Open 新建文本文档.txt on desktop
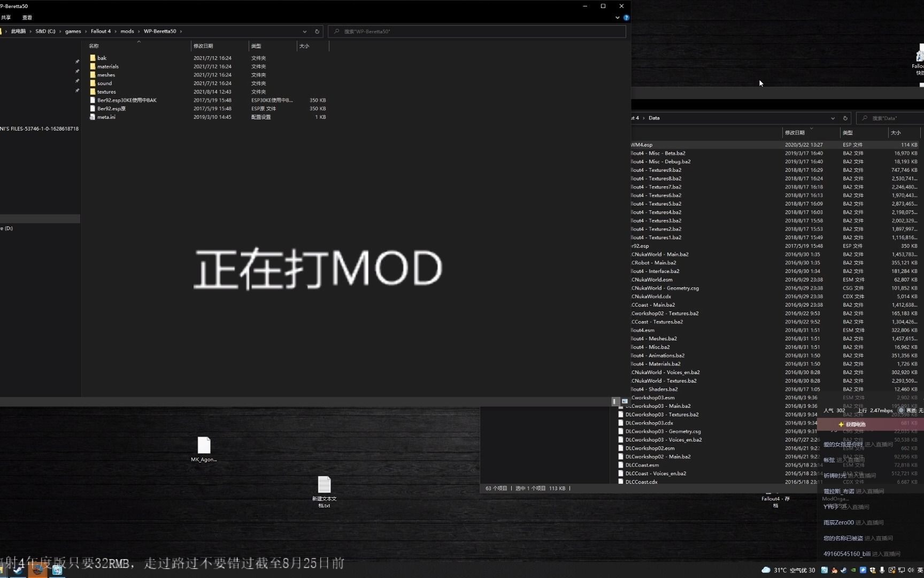The height and width of the screenshot is (578, 924). tap(324, 491)
